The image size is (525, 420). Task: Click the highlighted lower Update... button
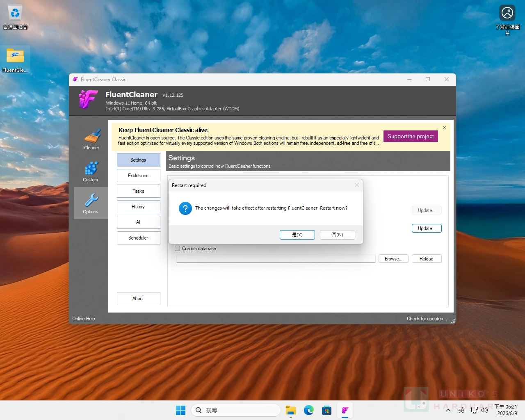[x=427, y=228]
